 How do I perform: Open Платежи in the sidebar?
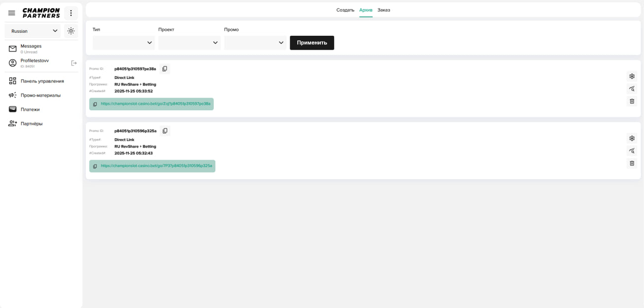(30, 109)
